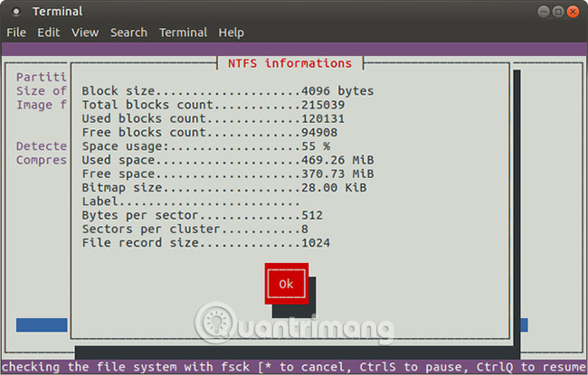Click the NTFS informations dialog title
Screen dimensions: 588x375
[291, 64]
